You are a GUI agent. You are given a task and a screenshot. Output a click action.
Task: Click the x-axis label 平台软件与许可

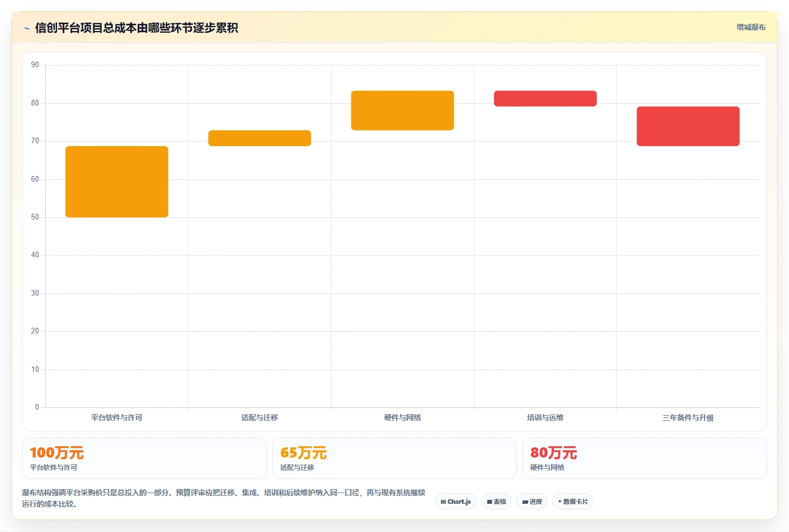click(x=117, y=417)
